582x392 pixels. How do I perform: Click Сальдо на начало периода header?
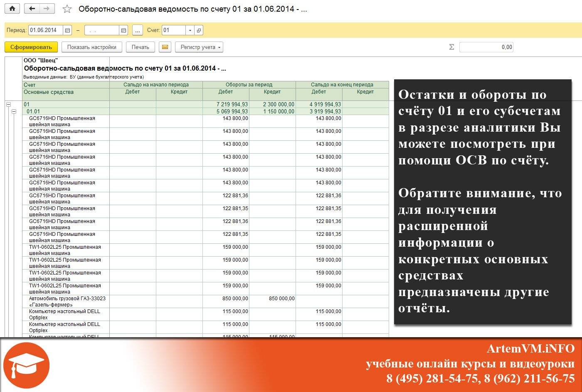156,85
